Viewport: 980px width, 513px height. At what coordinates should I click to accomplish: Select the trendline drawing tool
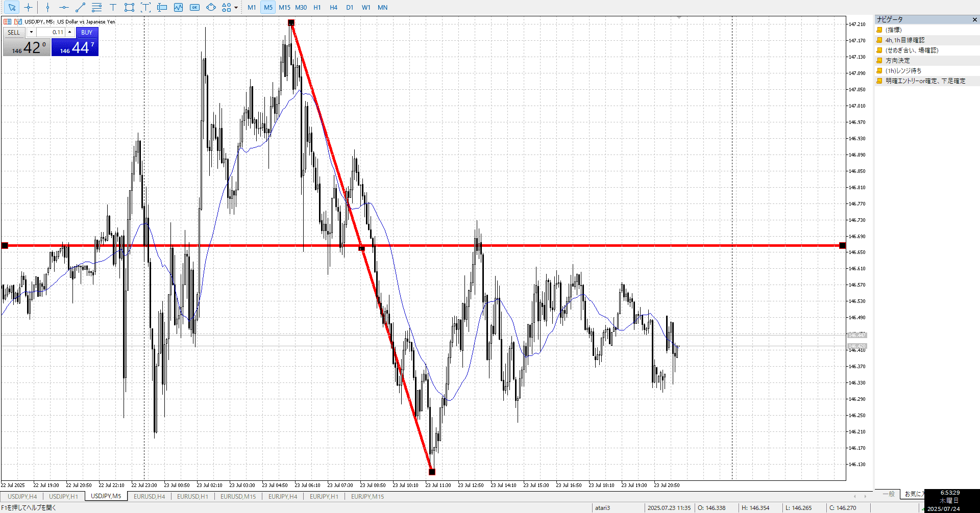(x=80, y=7)
